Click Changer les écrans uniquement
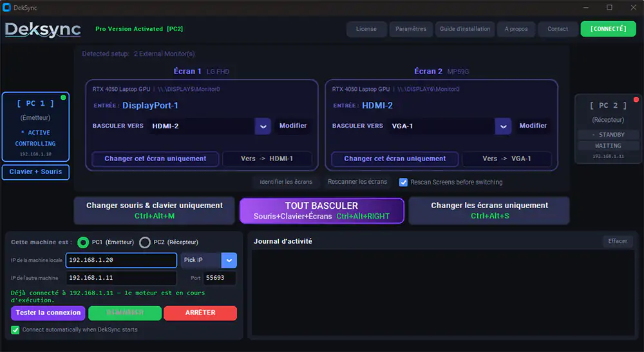Screen dimensions: 644x352 pyautogui.click(x=489, y=211)
